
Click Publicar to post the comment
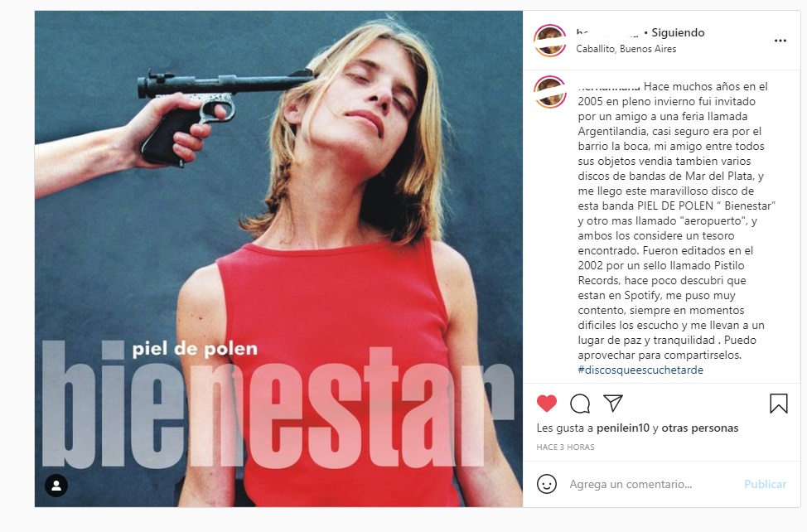coord(766,484)
